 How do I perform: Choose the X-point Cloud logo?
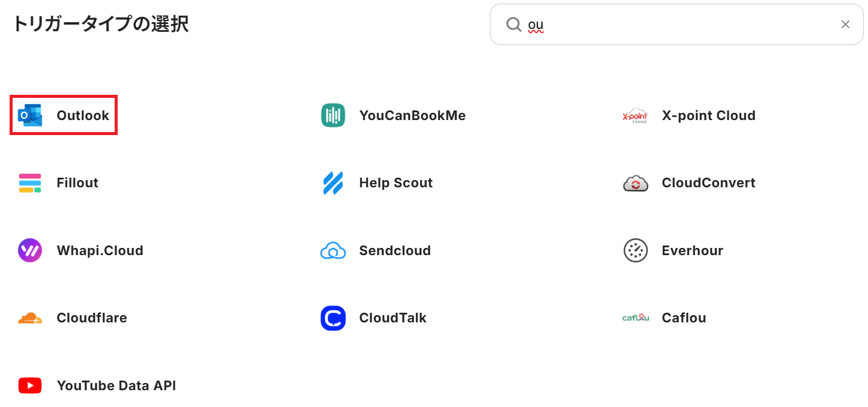tap(635, 115)
